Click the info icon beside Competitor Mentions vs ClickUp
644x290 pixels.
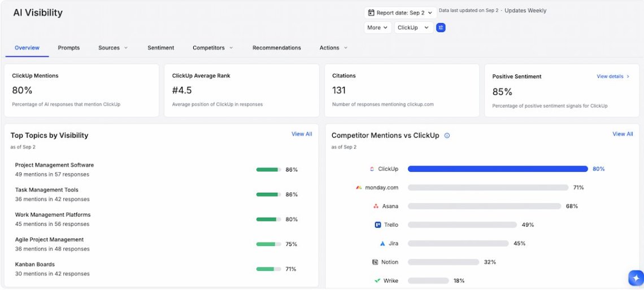tap(447, 135)
